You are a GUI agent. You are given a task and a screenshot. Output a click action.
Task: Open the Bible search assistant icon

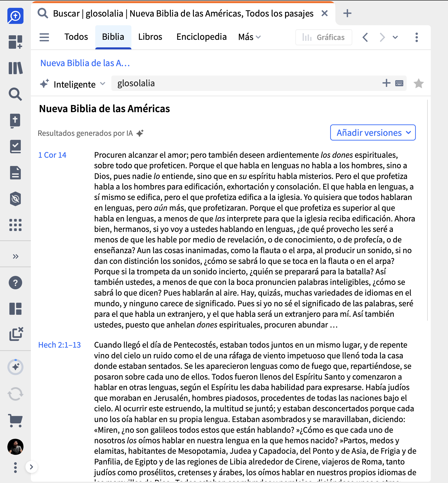point(15,16)
